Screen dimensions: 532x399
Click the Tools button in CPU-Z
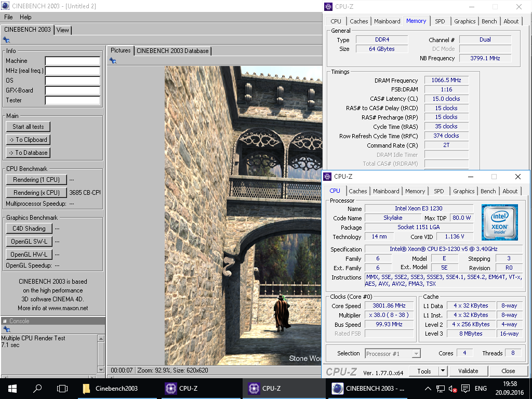click(x=424, y=371)
